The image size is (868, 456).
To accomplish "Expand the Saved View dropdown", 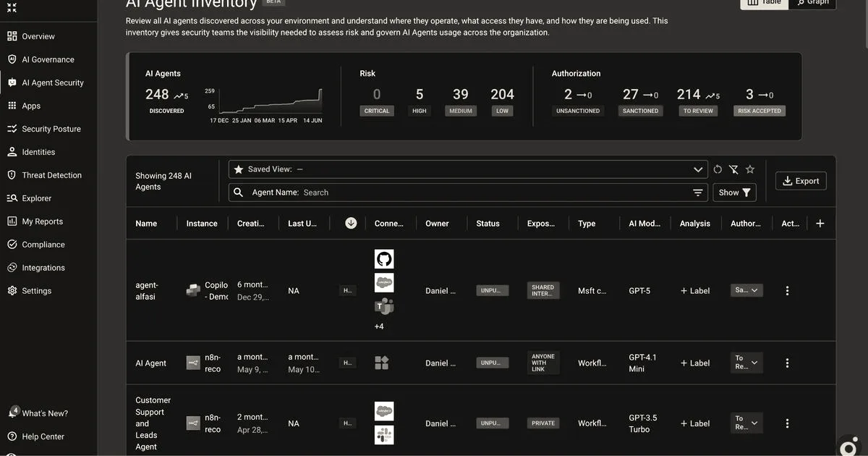I will pyautogui.click(x=698, y=169).
